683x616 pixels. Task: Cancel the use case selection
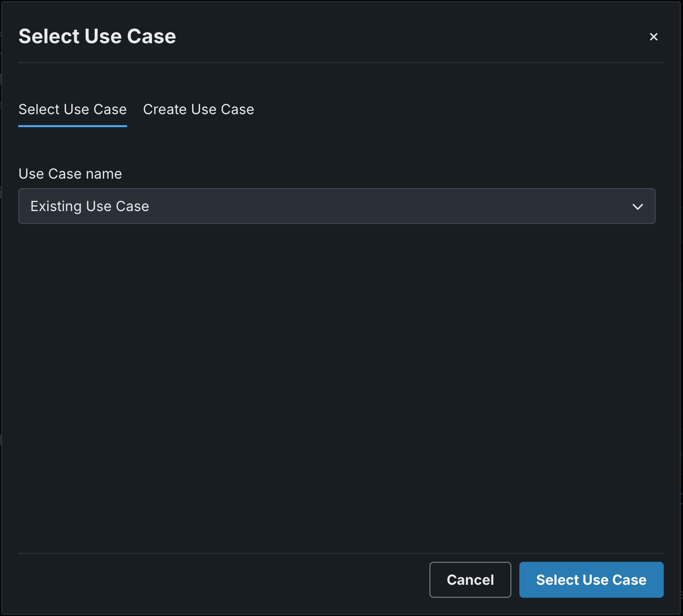pos(470,580)
